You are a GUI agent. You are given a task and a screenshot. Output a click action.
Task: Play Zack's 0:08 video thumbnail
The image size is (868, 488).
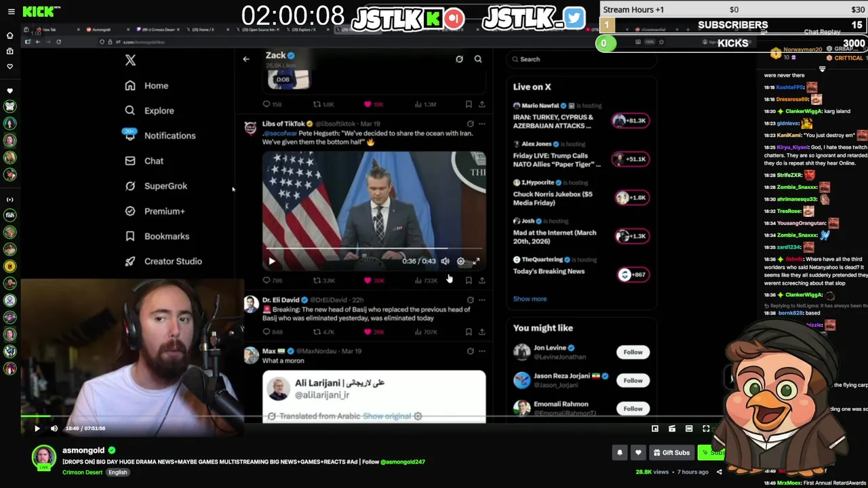[289, 79]
